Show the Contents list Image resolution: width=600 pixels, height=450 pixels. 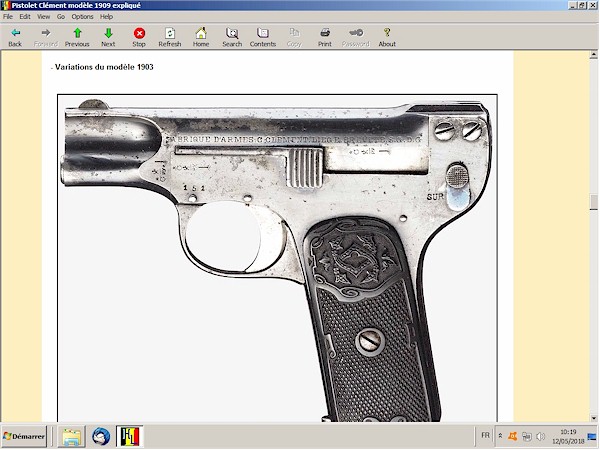pos(262,37)
